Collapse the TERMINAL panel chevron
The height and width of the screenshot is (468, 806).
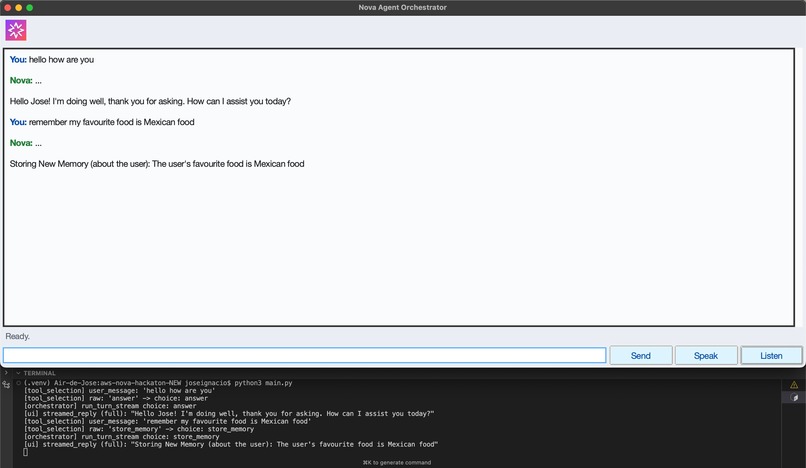18,373
